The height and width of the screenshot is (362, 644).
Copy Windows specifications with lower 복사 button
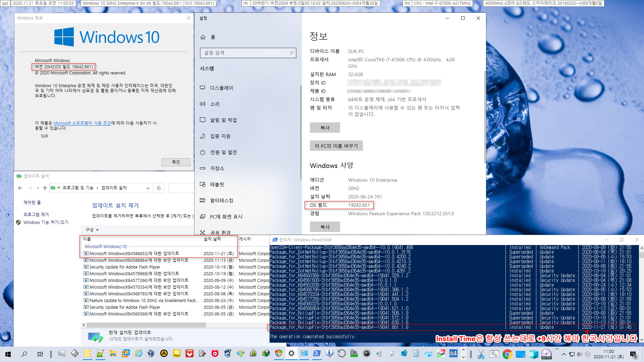pyautogui.click(x=325, y=227)
